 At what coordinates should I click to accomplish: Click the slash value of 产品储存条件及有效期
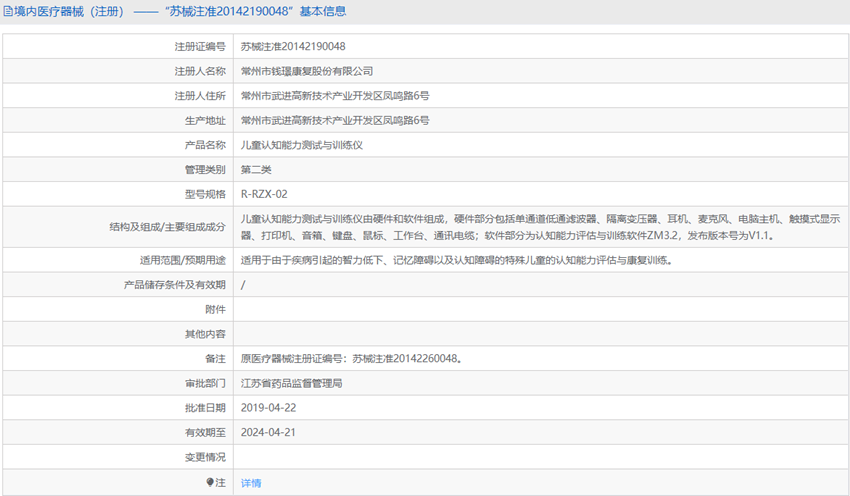coord(243,285)
